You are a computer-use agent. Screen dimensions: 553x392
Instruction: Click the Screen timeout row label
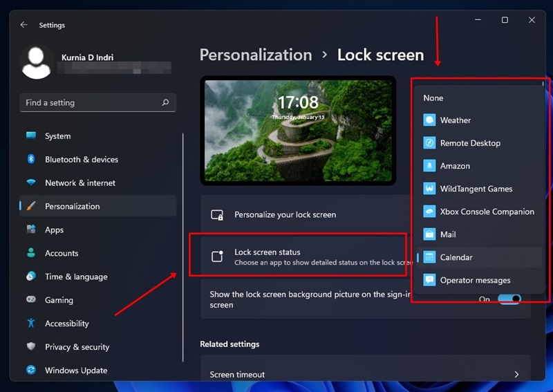237,374
